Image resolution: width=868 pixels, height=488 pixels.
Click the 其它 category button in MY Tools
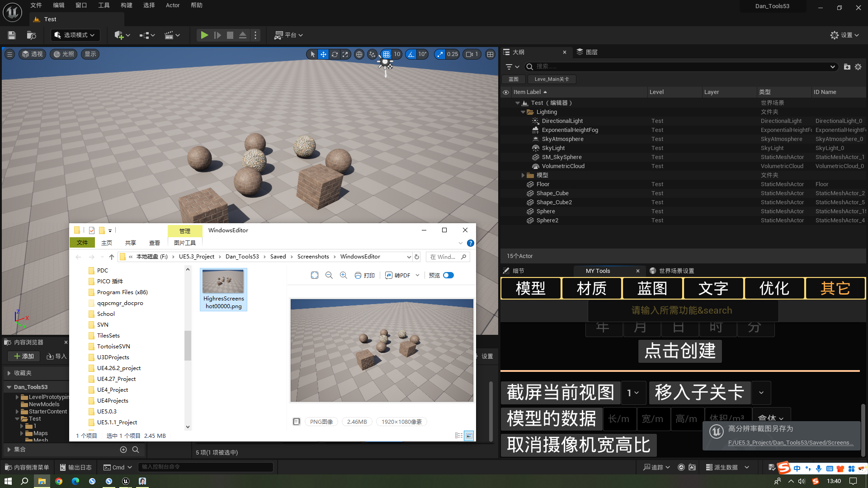point(835,288)
